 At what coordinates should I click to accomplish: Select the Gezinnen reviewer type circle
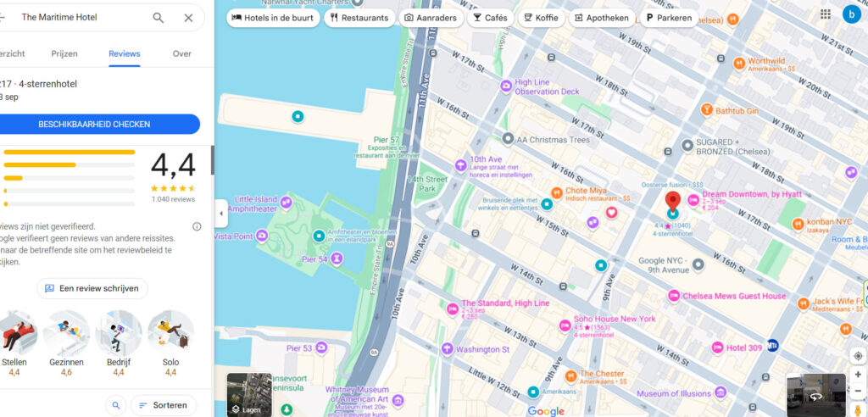pyautogui.click(x=66, y=333)
